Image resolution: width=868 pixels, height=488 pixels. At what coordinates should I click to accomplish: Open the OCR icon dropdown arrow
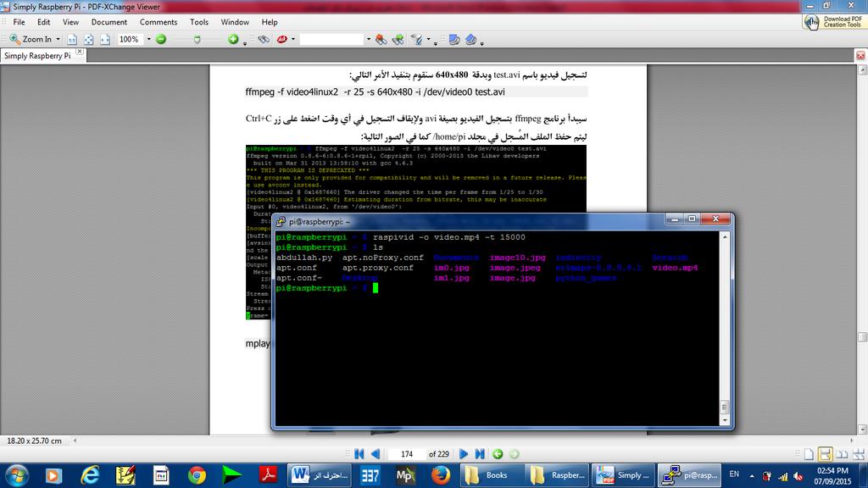(292, 39)
